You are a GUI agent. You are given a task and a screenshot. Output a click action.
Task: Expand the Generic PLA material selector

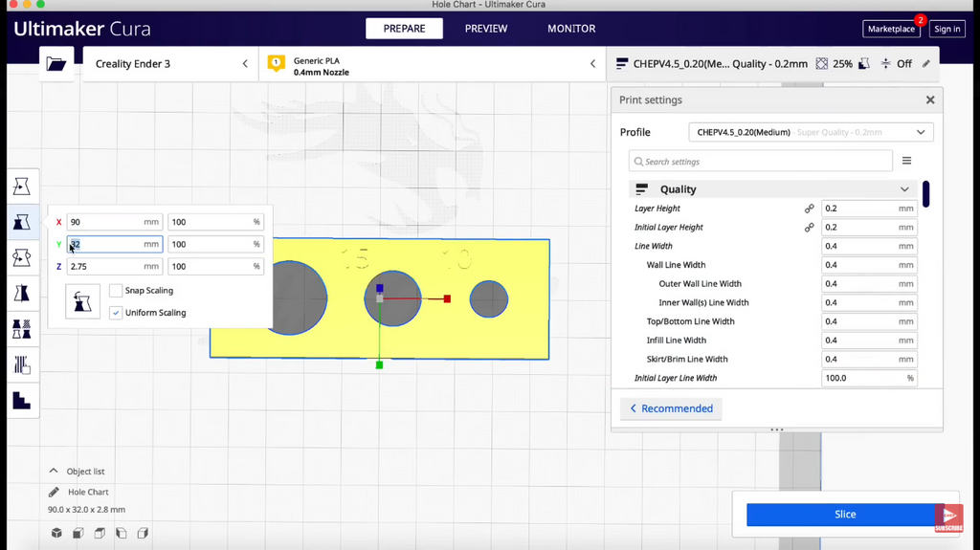[x=432, y=64]
